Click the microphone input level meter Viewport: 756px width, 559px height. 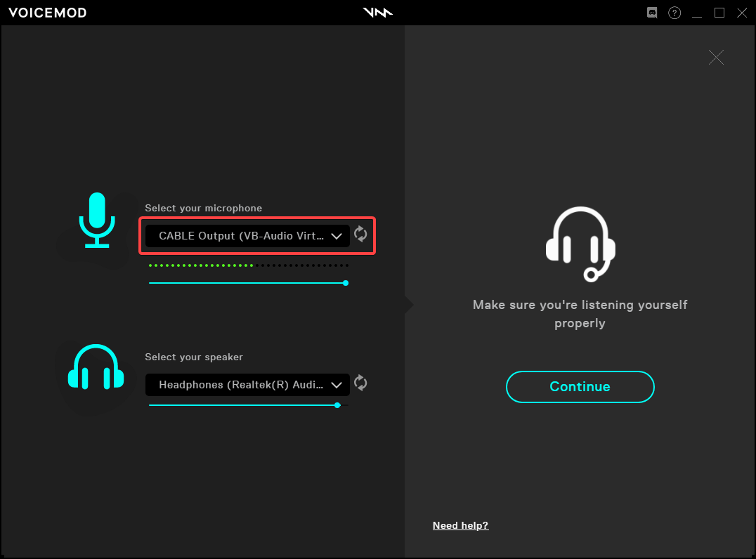point(248,265)
